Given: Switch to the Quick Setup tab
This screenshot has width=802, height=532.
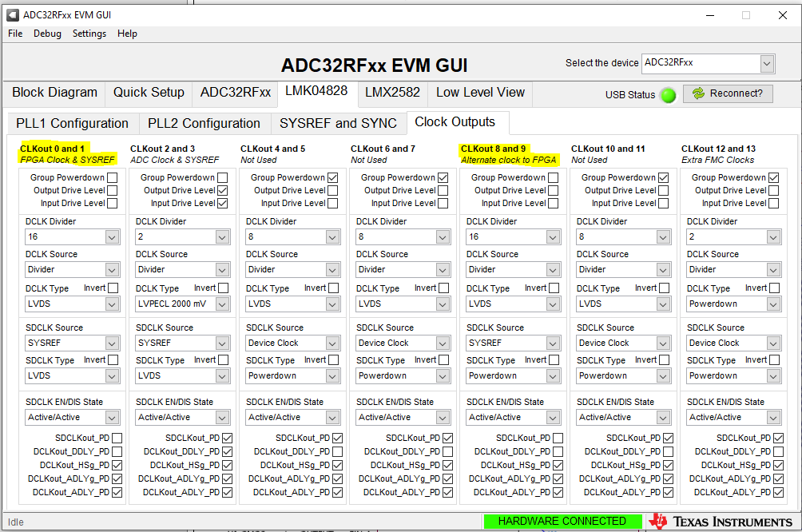Looking at the screenshot, I should [x=149, y=93].
